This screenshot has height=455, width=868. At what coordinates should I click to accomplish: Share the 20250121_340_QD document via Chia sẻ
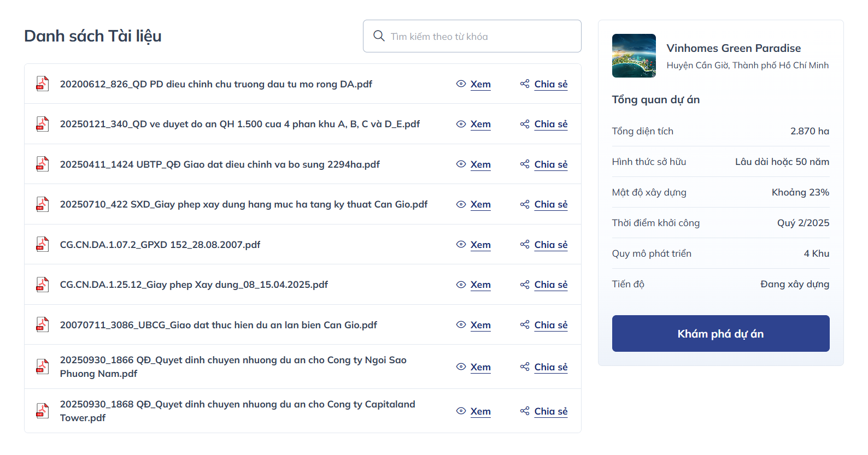[x=550, y=124]
